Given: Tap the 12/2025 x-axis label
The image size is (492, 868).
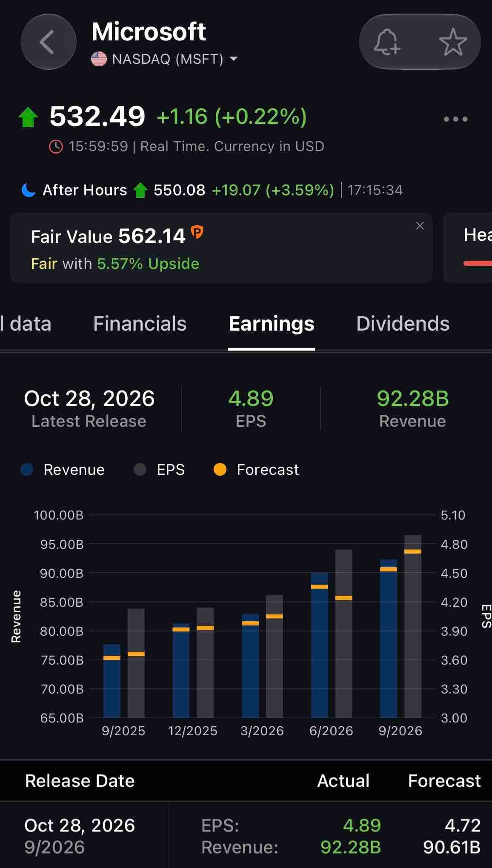Looking at the screenshot, I should (193, 731).
